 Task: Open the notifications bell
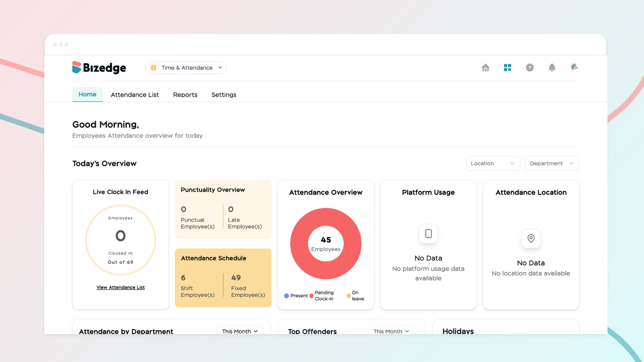(552, 68)
